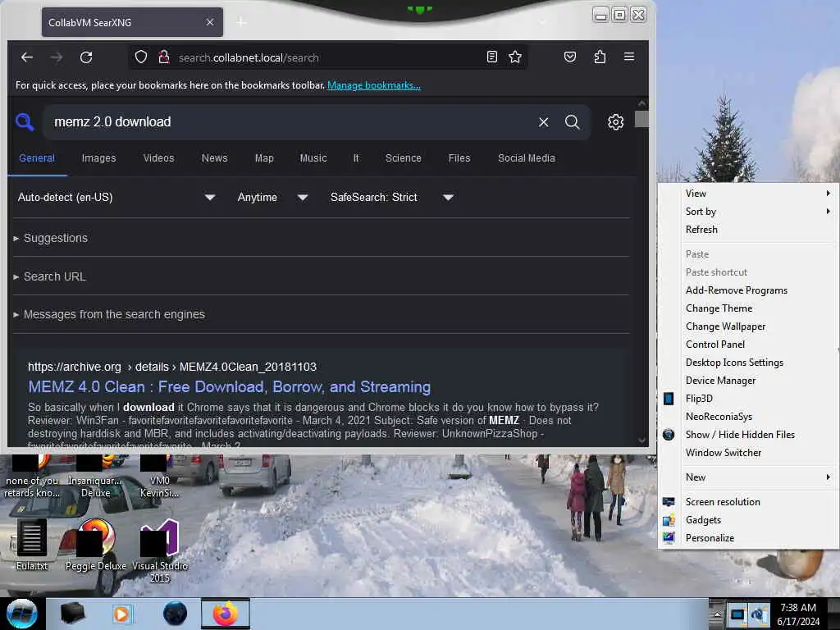
Task: Click the archive.org result URL line
Action: point(172,367)
